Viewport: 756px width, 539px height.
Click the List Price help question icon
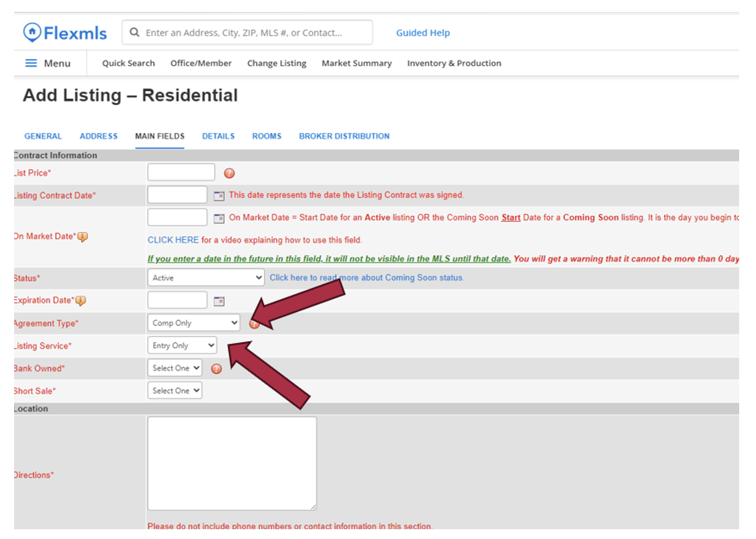click(x=229, y=173)
